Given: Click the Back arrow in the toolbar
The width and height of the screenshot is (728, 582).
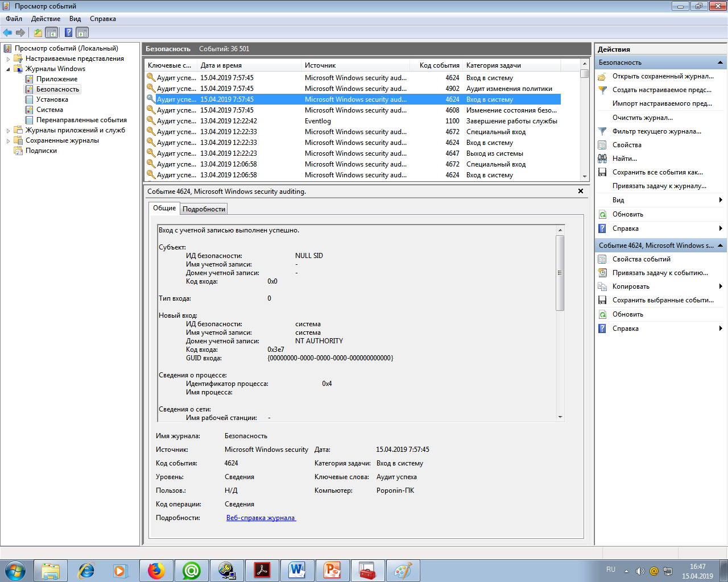Looking at the screenshot, I should click(x=7, y=32).
